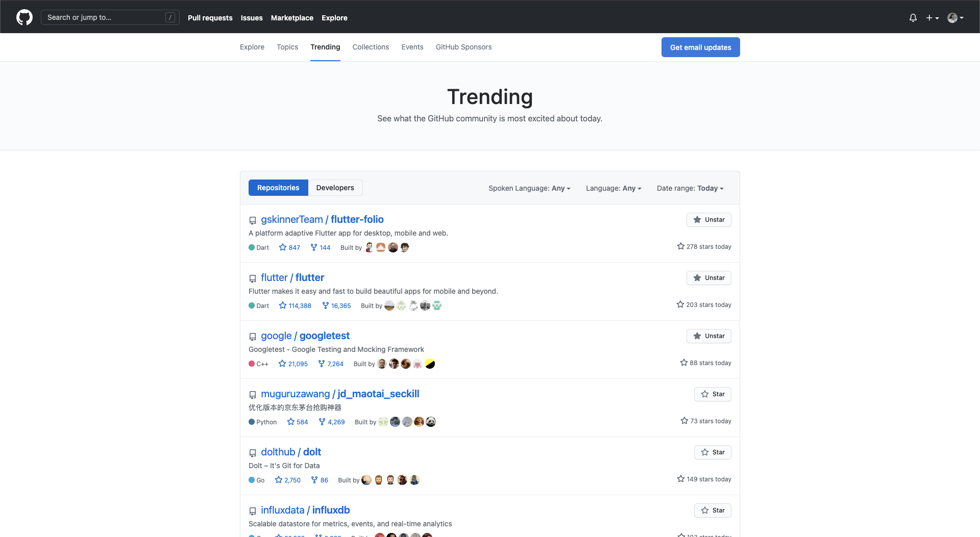
Task: Star the muguruzawang/jd_maotai_seckill repository
Action: click(x=713, y=394)
